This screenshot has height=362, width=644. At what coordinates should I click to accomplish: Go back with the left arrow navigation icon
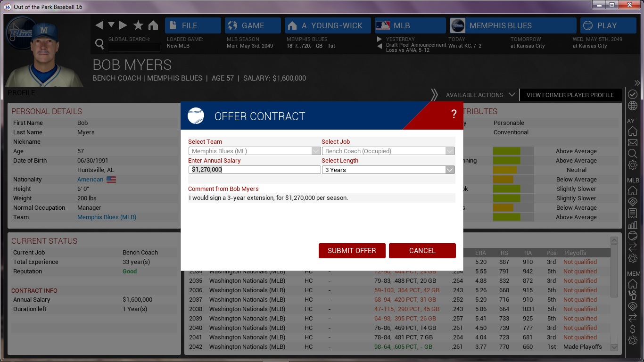pyautogui.click(x=99, y=25)
